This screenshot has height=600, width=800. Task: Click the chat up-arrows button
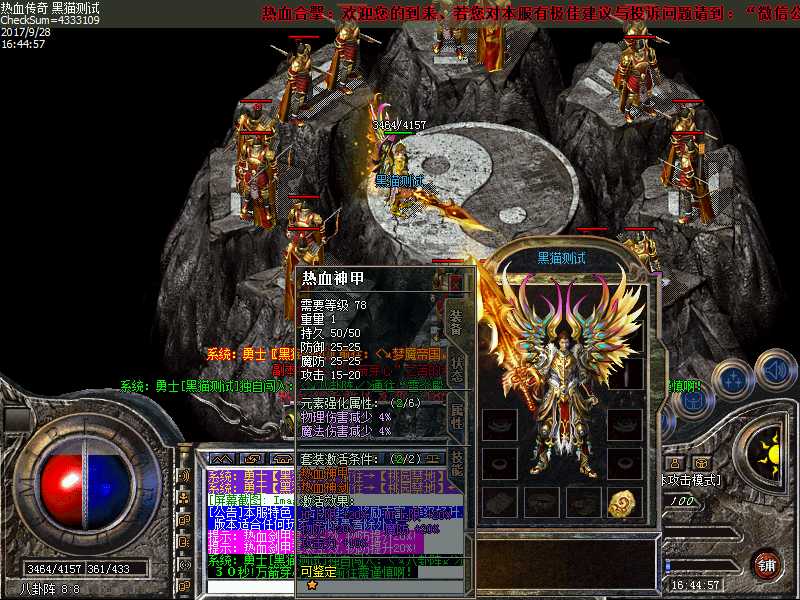pyautogui.click(x=221, y=458)
